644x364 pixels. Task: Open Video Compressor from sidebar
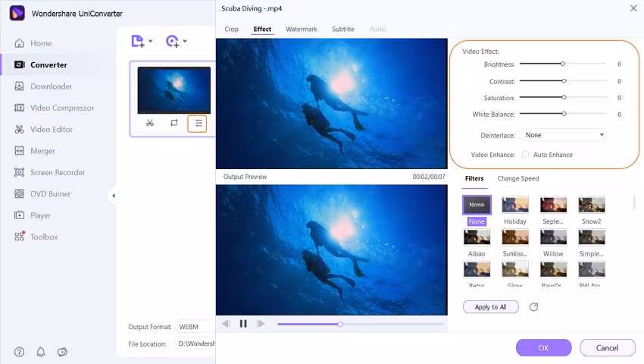54,108
